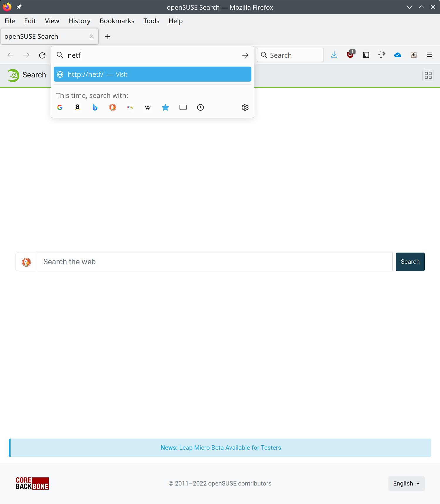Search with Google icon
This screenshot has width=440, height=504.
[x=60, y=107]
